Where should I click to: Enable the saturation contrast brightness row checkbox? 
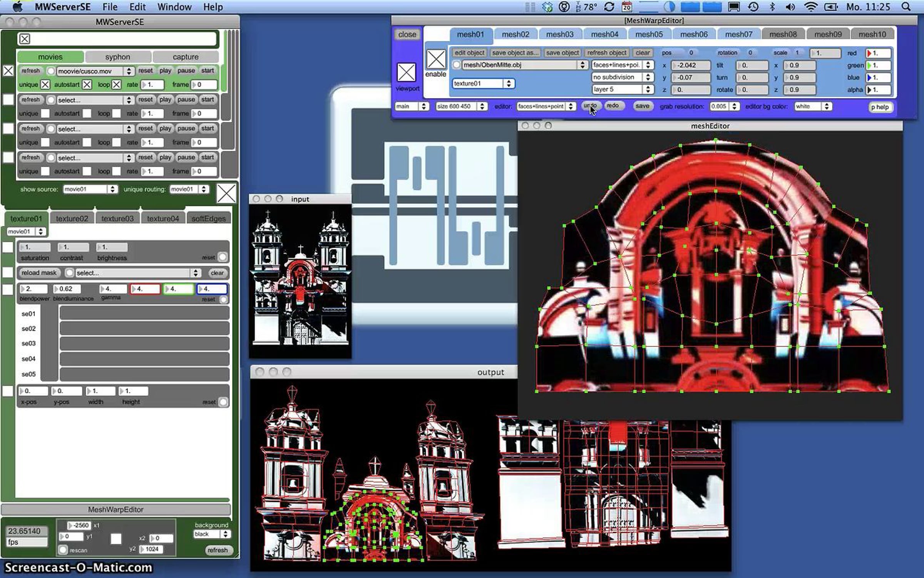tap(8, 247)
